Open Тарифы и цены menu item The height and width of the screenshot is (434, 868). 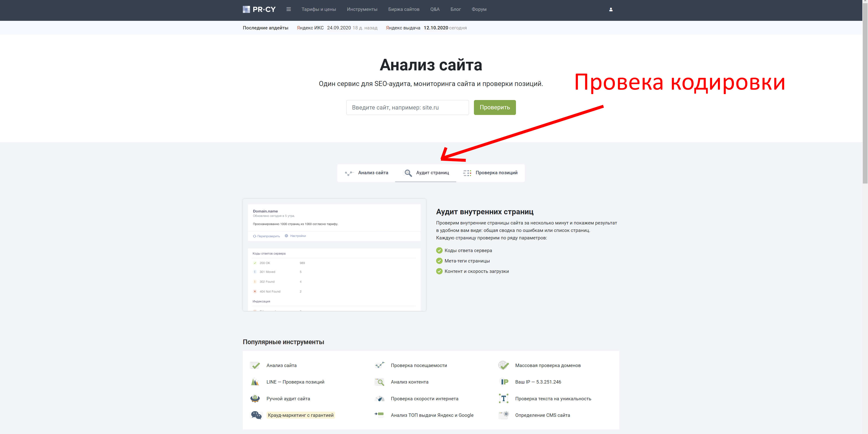(318, 10)
